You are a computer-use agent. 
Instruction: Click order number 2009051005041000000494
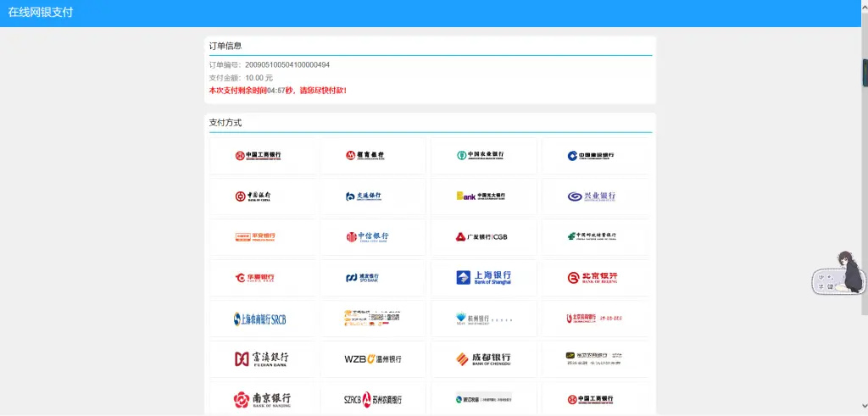[287, 64]
